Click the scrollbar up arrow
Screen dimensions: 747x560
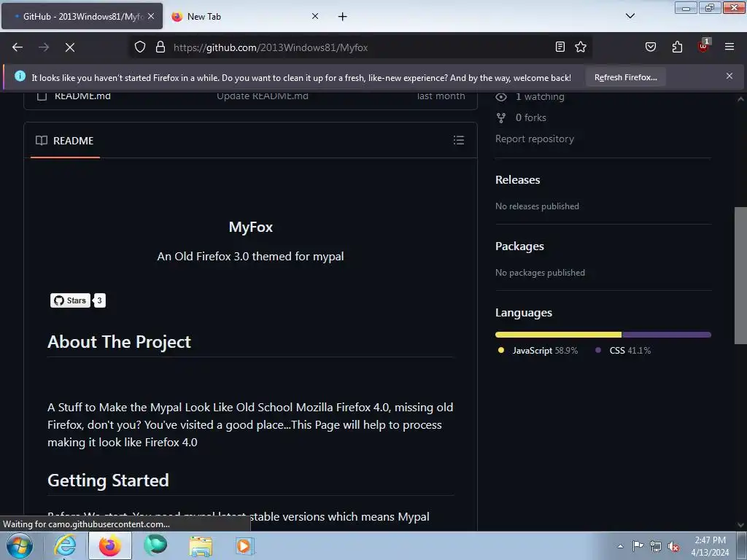740,98
